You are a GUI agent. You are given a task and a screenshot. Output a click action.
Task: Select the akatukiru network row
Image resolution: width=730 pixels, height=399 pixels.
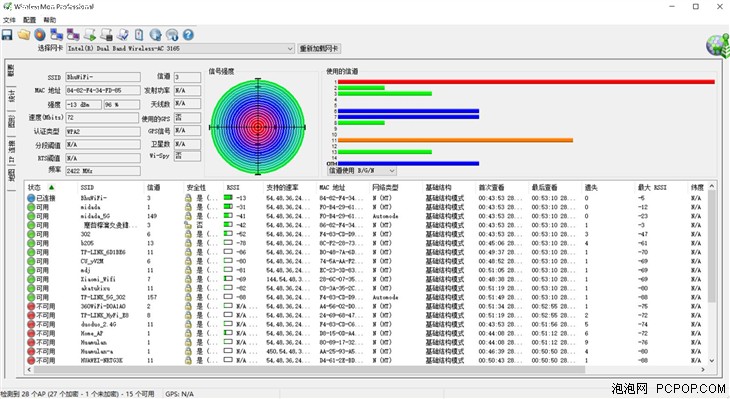pos(366,288)
